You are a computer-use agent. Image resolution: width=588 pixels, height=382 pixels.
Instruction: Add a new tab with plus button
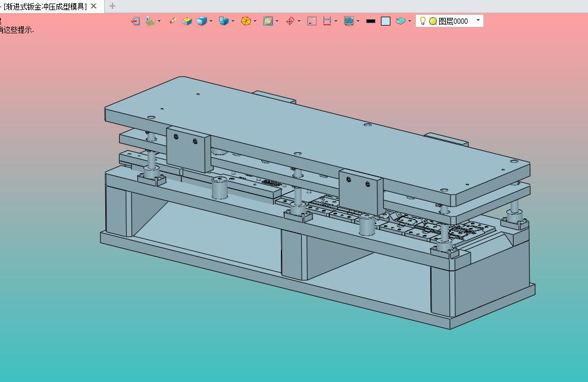click(112, 6)
